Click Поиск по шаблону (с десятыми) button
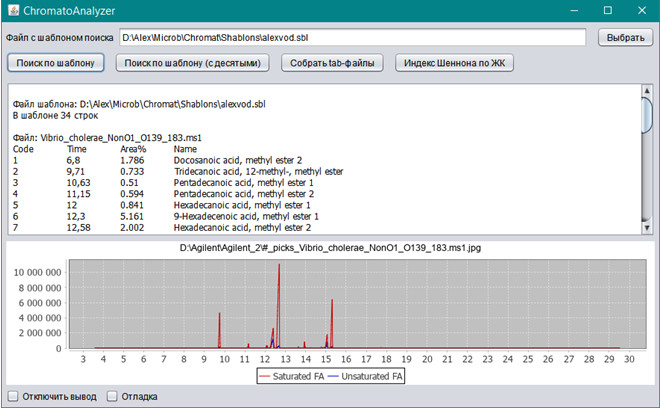660x410 pixels. click(x=192, y=63)
